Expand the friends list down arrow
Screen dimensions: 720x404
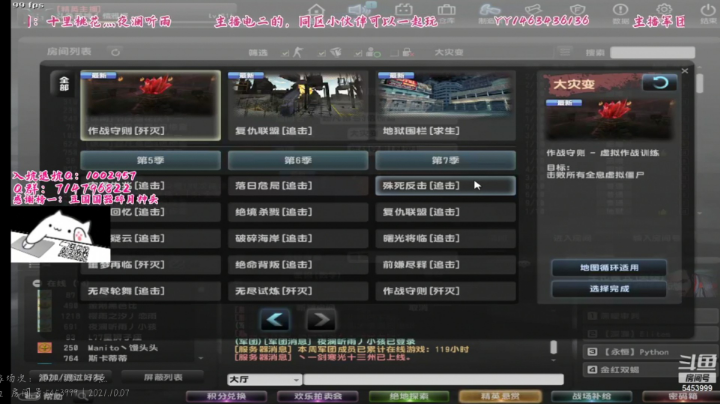tap(201, 358)
